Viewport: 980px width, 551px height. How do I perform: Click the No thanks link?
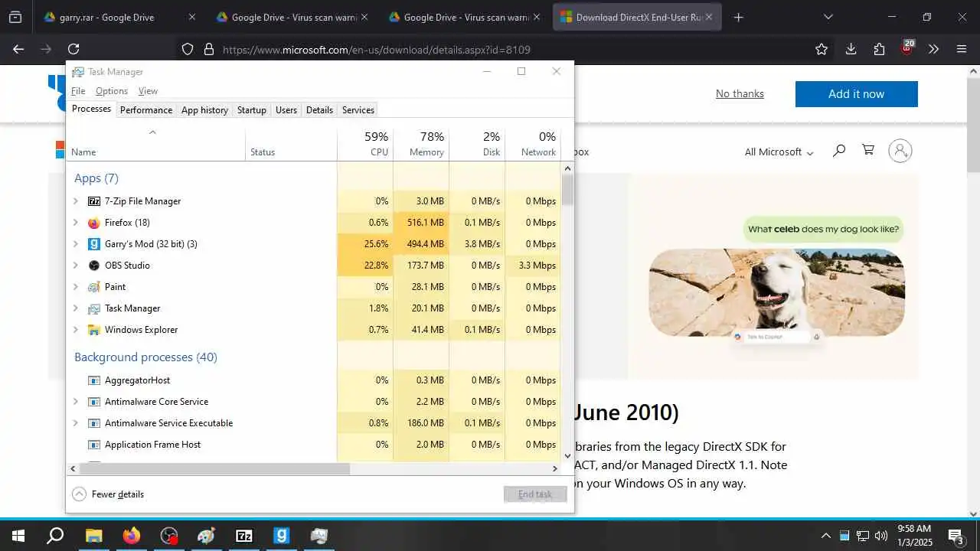740,93
